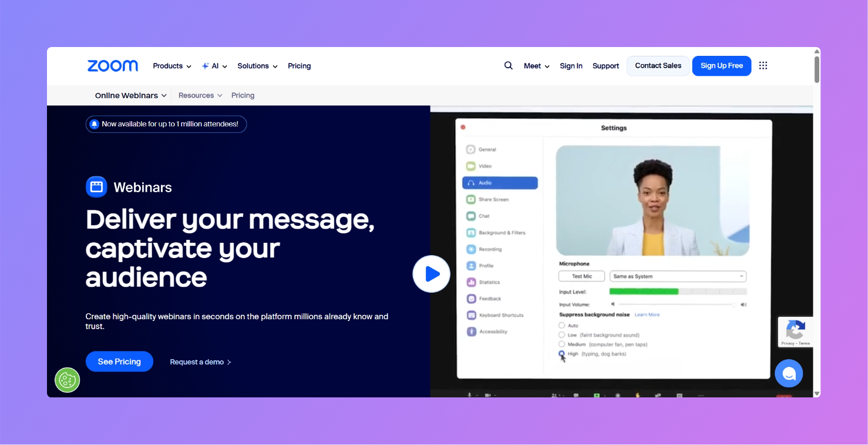Click the page vertical scrollbar thumb
Image resolution: width=868 pixels, height=445 pixels.
[x=817, y=69]
